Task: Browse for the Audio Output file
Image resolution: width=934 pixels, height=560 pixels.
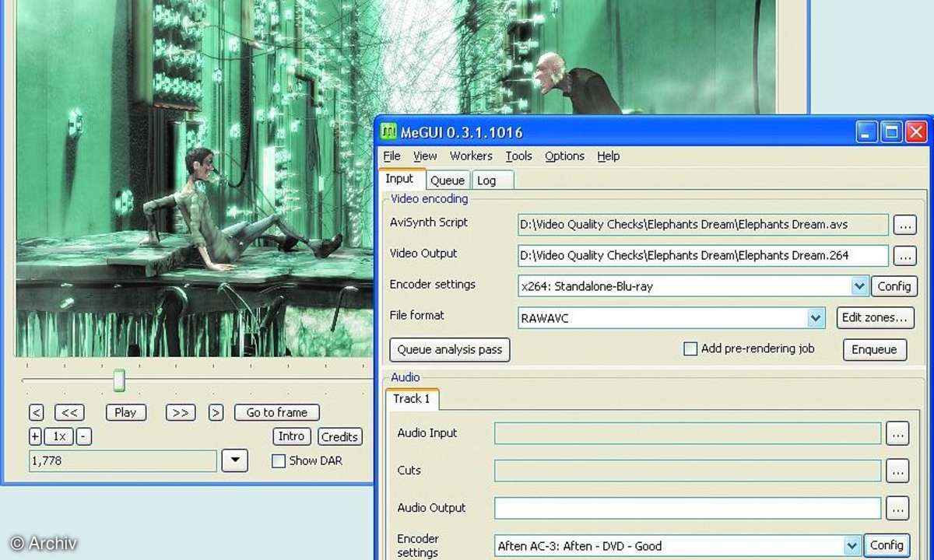Action: [897, 508]
